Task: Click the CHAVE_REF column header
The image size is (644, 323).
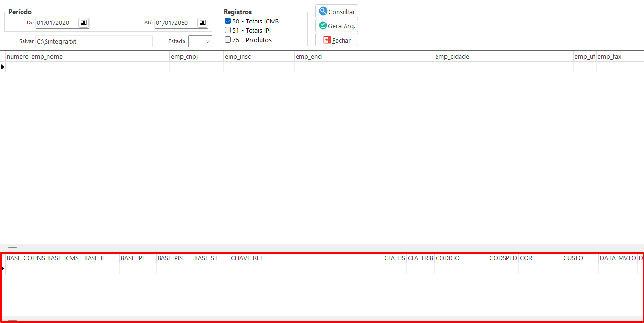Action: click(306, 258)
